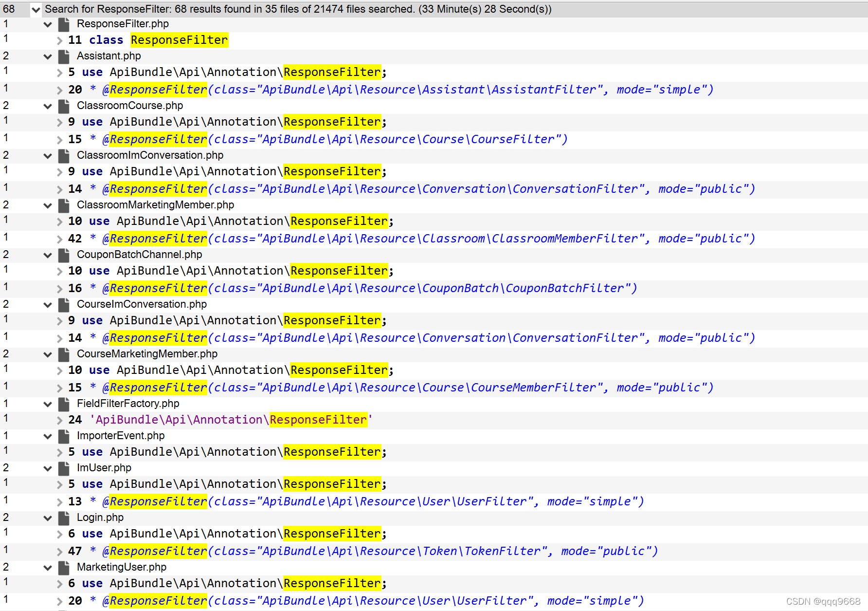Screen dimensions: 868x611
Task: Collapse the Assistant.php results group
Action: (47, 56)
